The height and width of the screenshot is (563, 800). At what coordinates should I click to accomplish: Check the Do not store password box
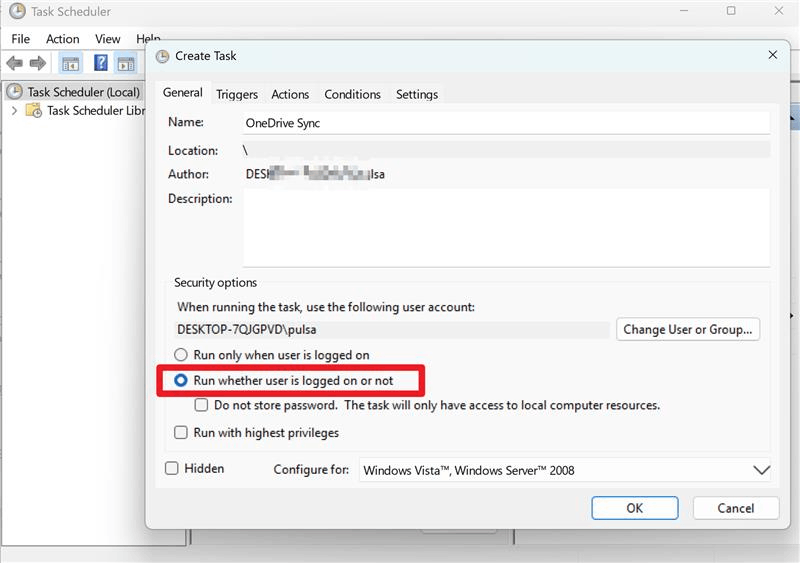202,405
